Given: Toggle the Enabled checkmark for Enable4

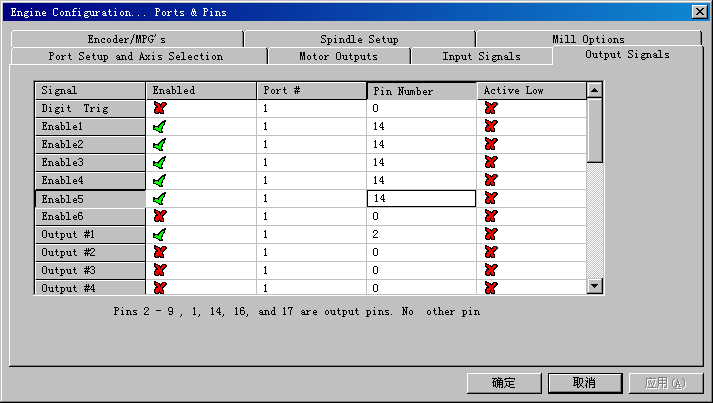Looking at the screenshot, I should (160, 181).
